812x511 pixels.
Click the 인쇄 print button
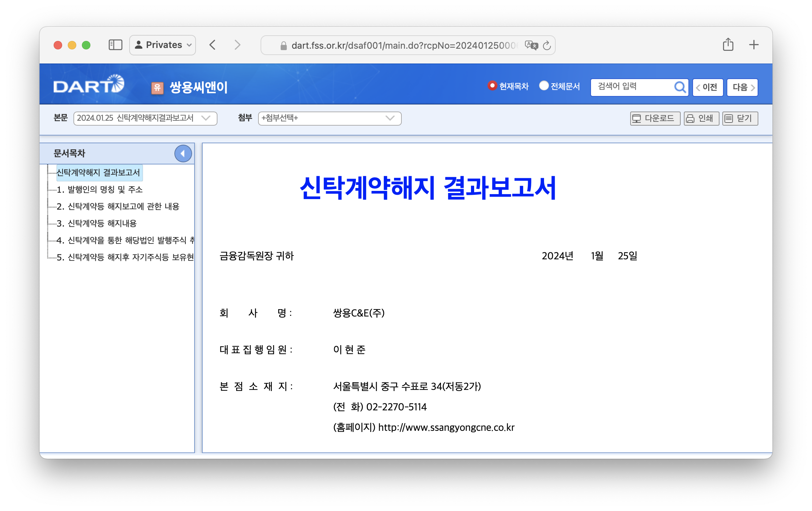[x=701, y=118]
